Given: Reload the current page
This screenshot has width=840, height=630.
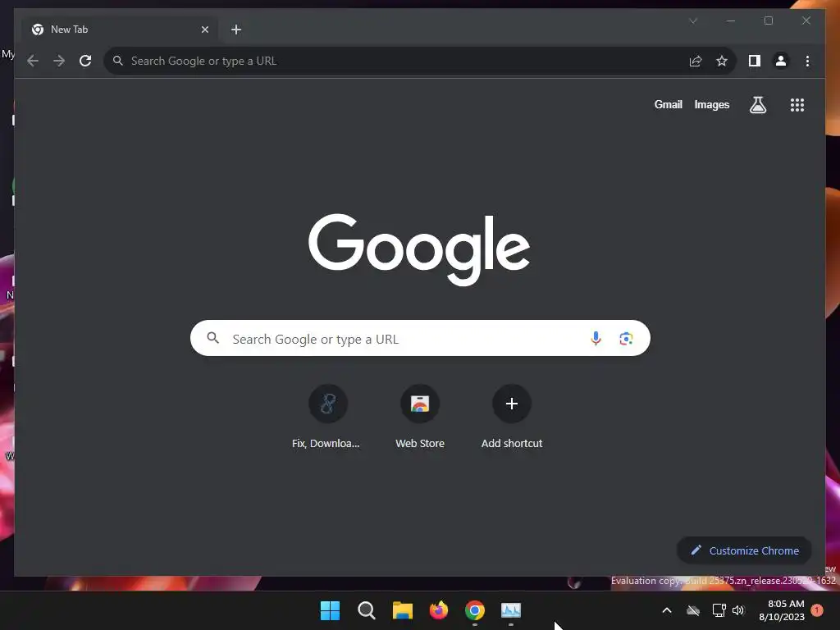Looking at the screenshot, I should [85, 61].
